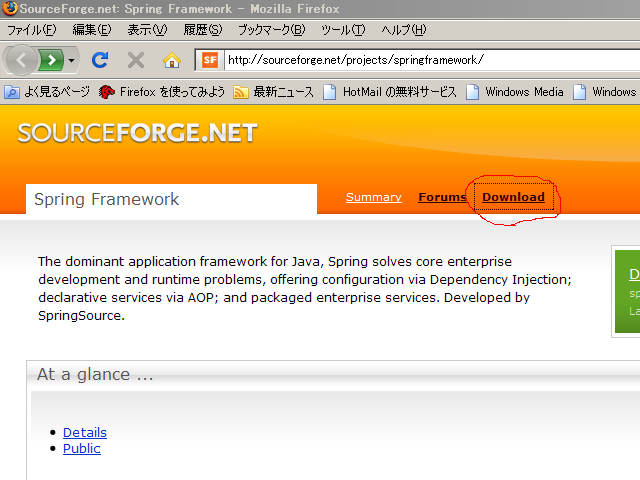Open the ツール(T) menu

tap(343, 30)
